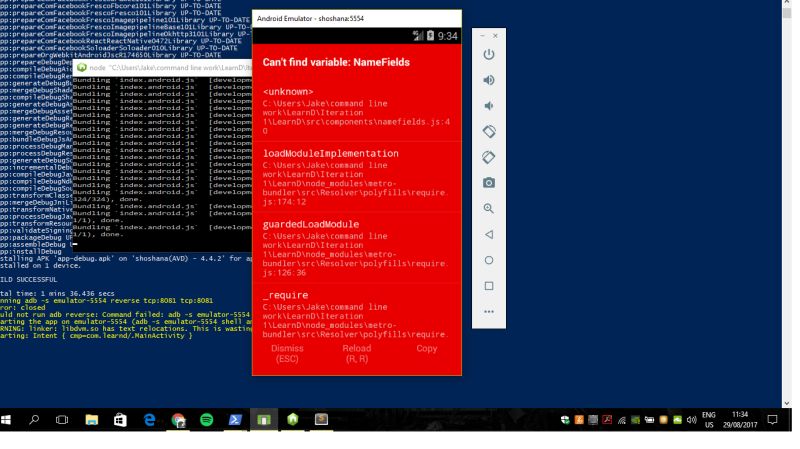Open the Action Center notifications icon
The height and width of the screenshot is (449, 800).
click(772, 419)
